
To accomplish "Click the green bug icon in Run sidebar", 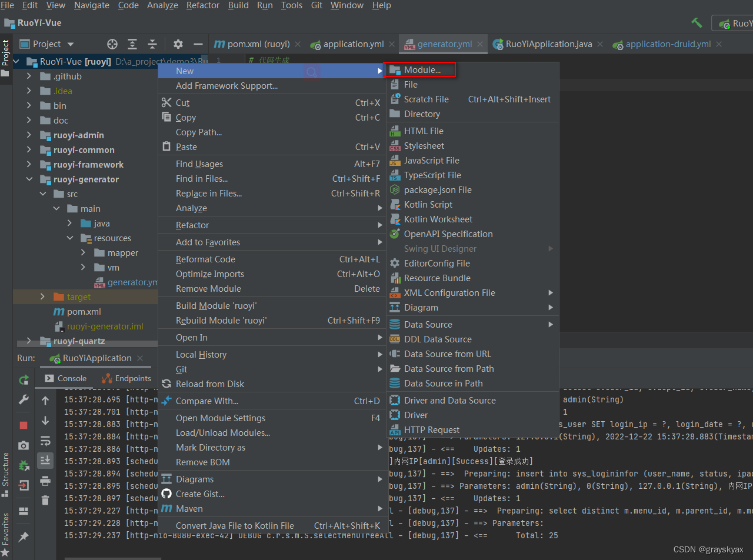I will 24,465.
